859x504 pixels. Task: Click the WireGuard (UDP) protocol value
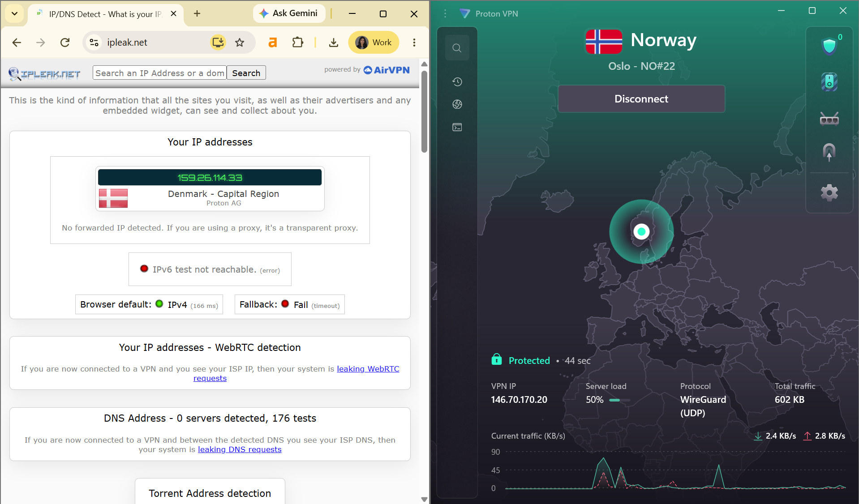click(703, 406)
